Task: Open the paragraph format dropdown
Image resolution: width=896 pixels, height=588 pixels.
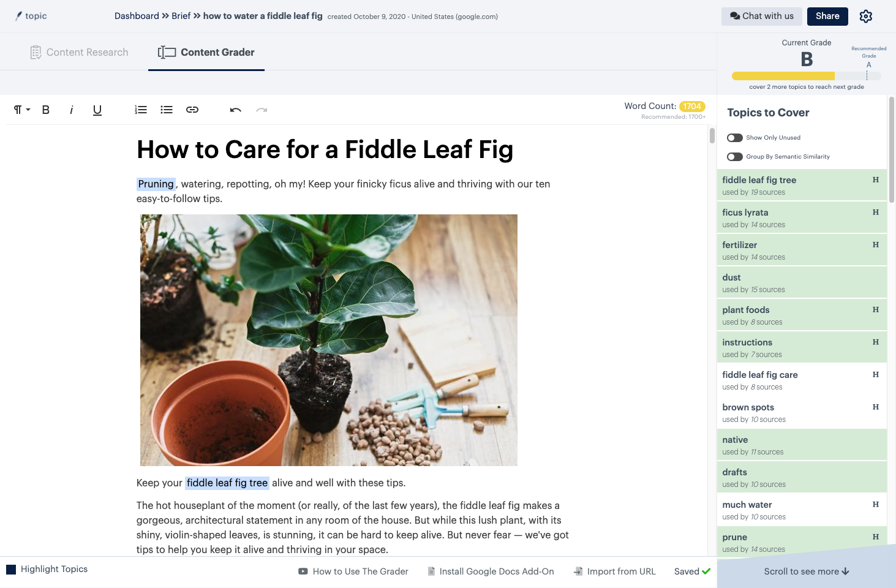Action: (x=22, y=110)
